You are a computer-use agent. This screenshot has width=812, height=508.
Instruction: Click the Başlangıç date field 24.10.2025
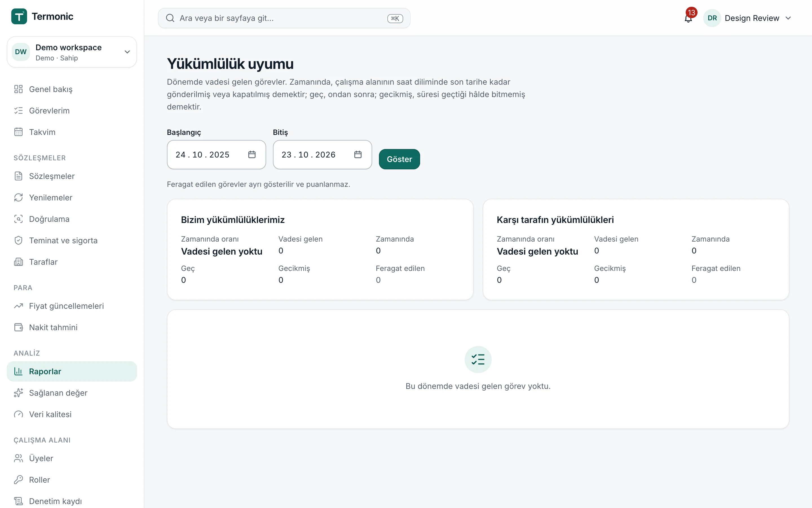coord(217,155)
